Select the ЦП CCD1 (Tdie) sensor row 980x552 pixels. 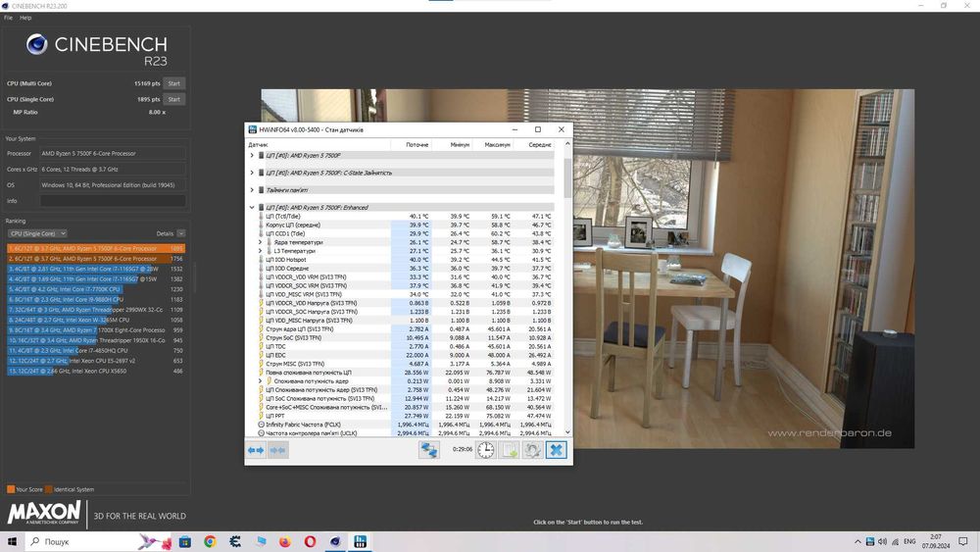pyautogui.click(x=405, y=233)
